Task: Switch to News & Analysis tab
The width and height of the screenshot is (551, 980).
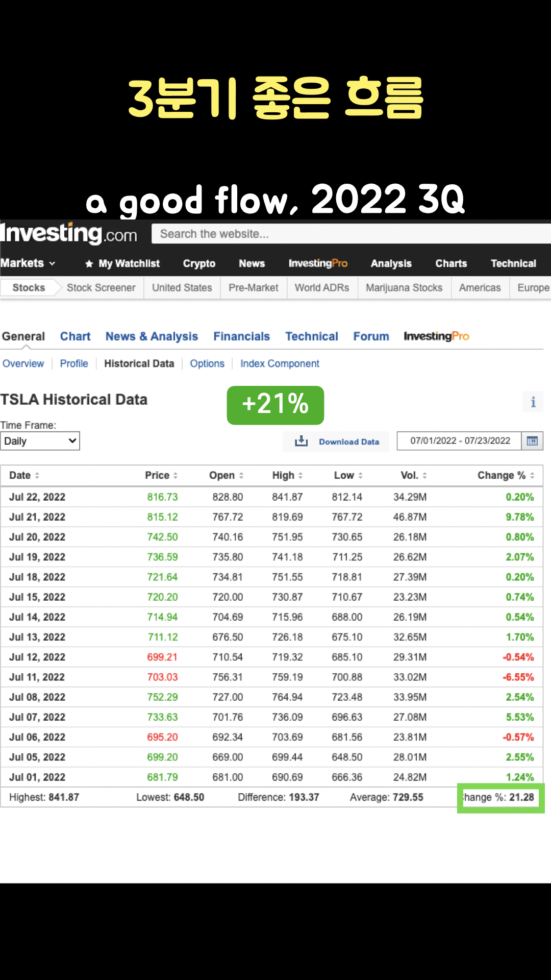Action: point(152,336)
